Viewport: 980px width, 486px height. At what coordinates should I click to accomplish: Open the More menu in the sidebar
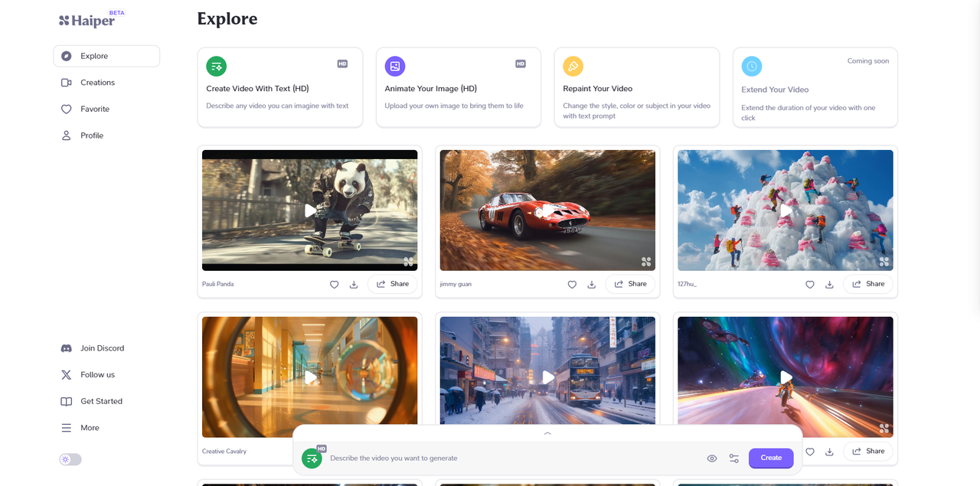[90, 428]
